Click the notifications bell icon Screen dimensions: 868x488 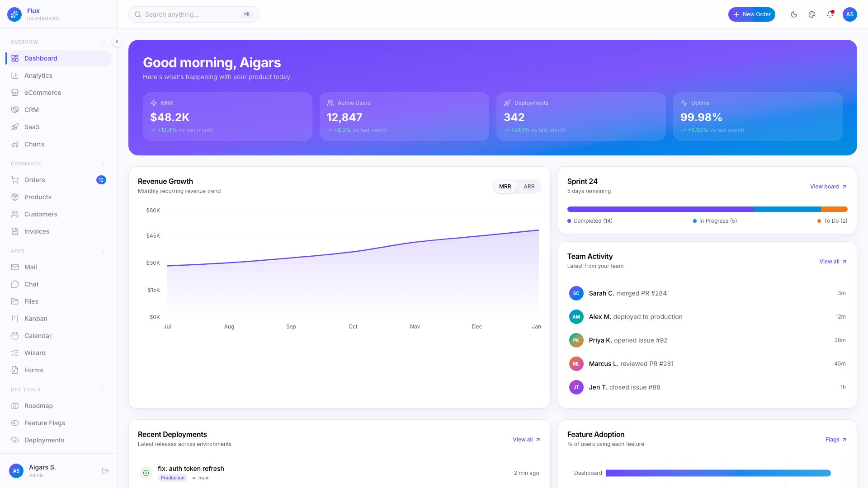(830, 14)
